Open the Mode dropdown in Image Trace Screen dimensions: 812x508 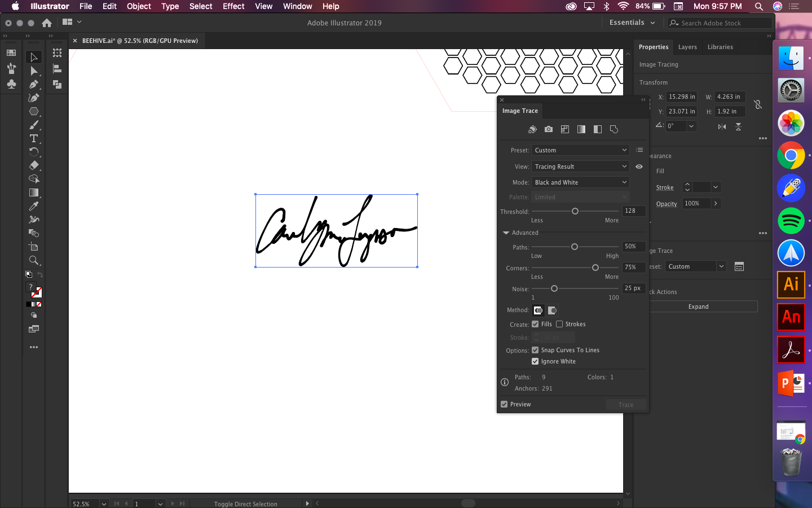click(580, 182)
